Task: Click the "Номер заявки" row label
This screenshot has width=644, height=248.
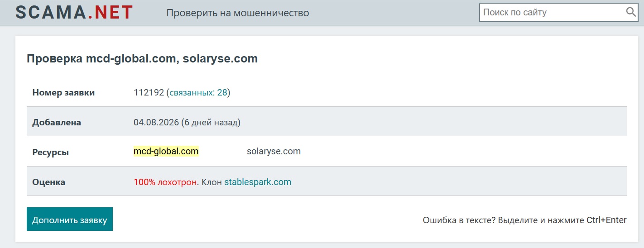Action: coord(63,93)
